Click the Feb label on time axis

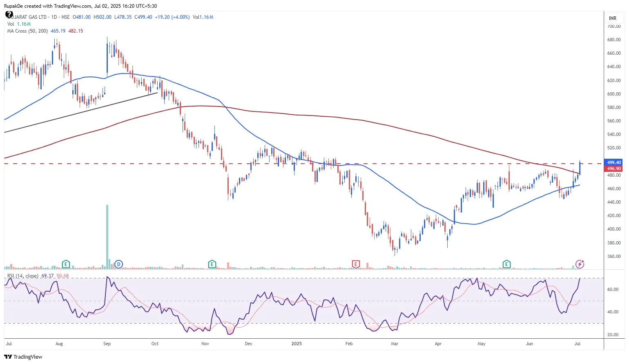coord(349,344)
